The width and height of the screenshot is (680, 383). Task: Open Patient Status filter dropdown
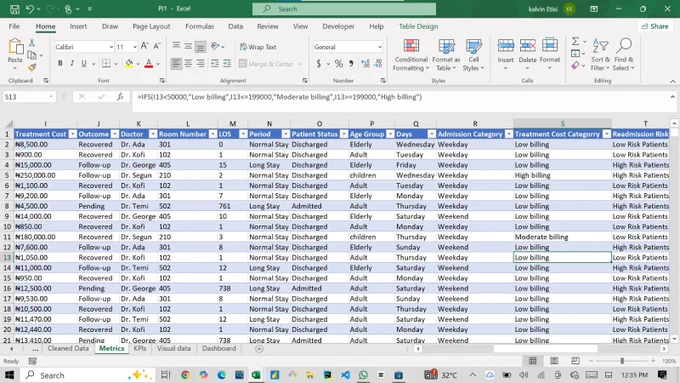[x=343, y=134]
